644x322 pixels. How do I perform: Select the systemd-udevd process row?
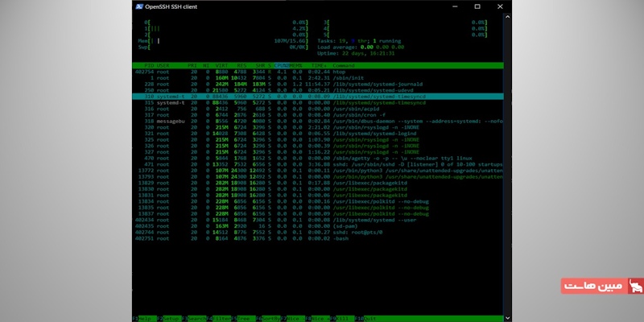318,90
